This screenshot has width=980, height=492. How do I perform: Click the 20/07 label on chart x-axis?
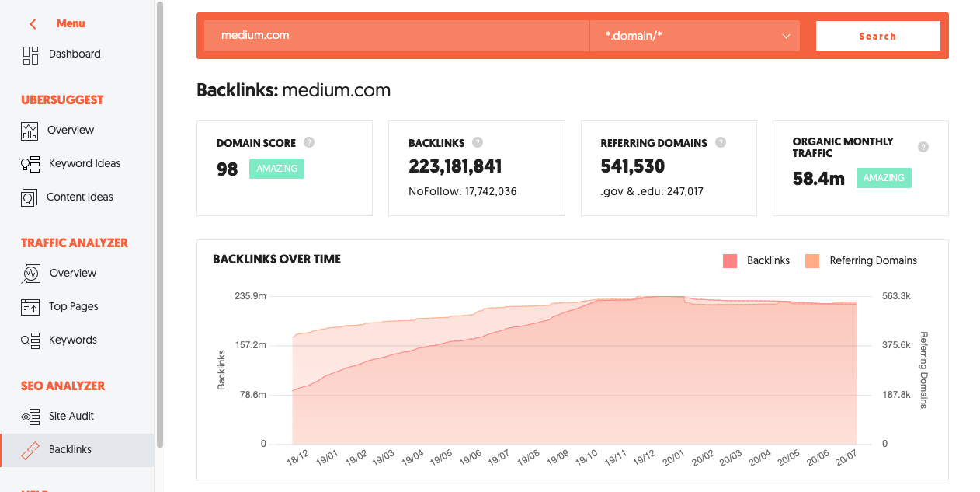point(845,459)
